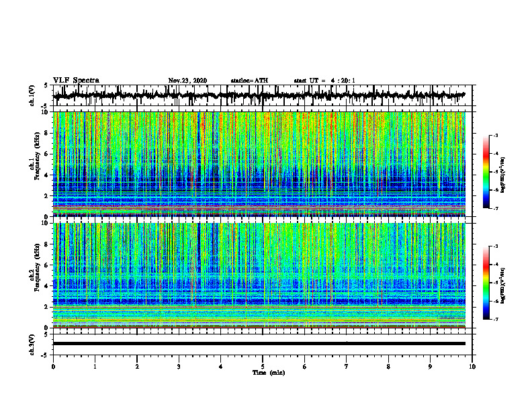The image size is (532, 411).
Task: Click the ch.1 color scale PSD label
Action: click(x=504, y=175)
